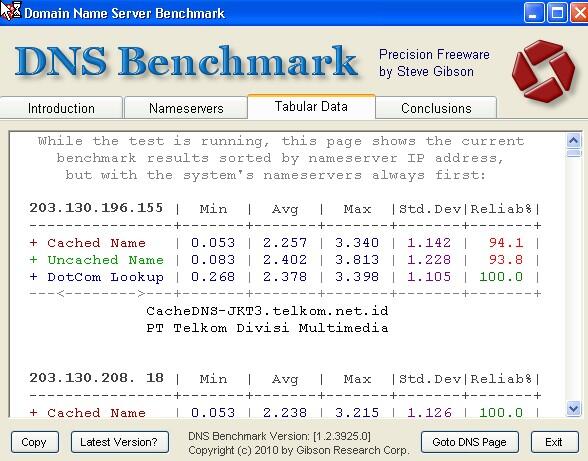Click the 203.130.208. 18 IP address
The width and height of the screenshot is (588, 461).
point(96,378)
